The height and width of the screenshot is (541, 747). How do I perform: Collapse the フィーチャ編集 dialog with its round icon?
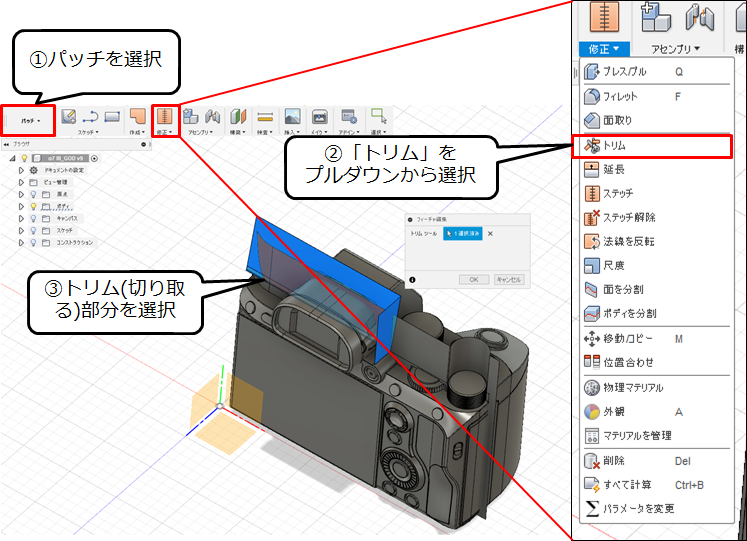tap(410, 220)
